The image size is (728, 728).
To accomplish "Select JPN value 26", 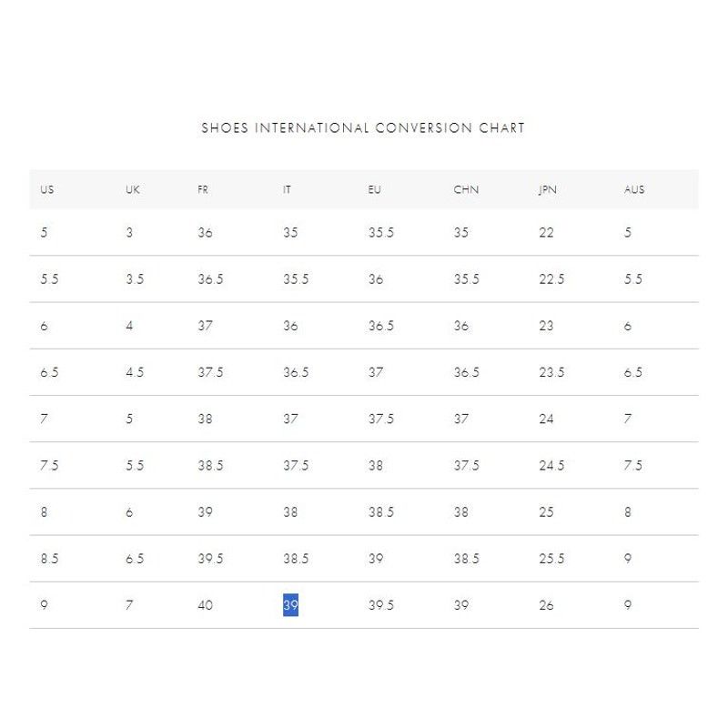I will 547,605.
